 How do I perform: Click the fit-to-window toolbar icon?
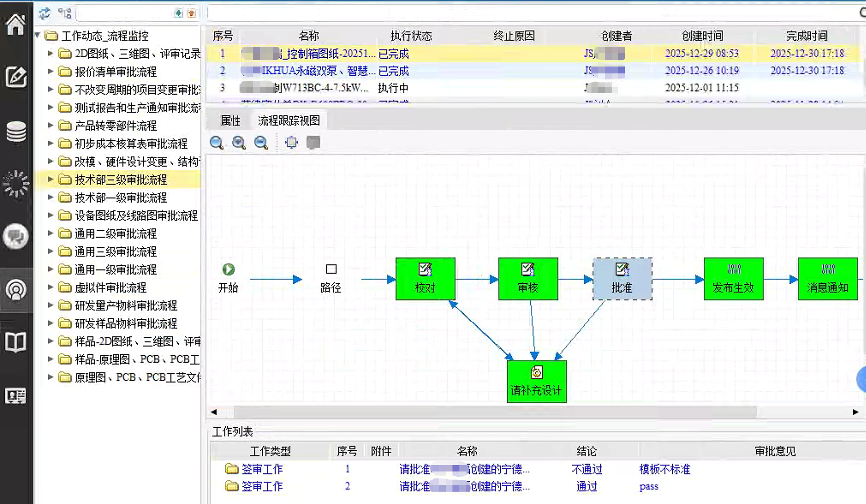[x=291, y=143]
